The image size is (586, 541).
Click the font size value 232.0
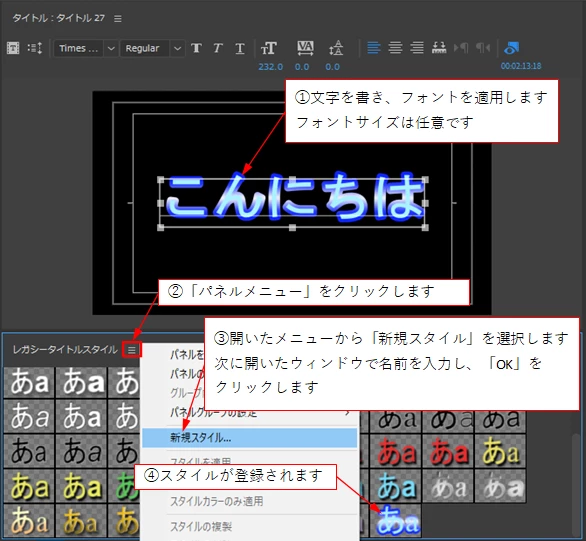pos(271,67)
